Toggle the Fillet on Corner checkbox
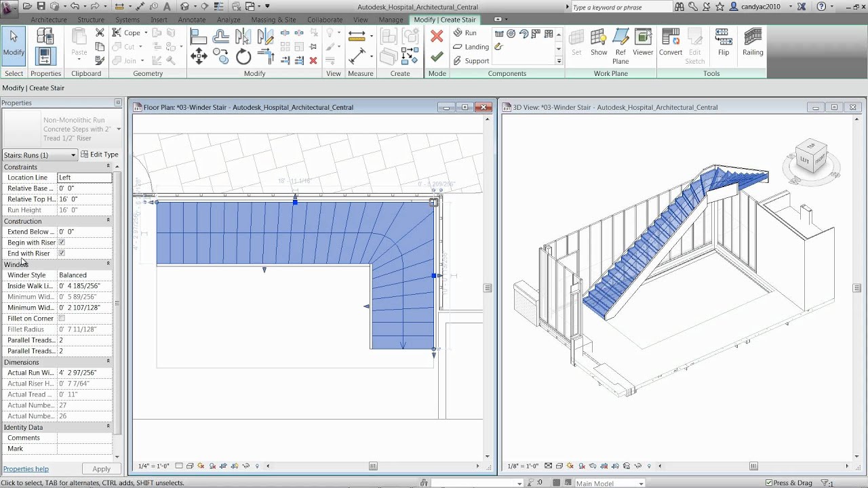868x488 pixels. (x=62, y=318)
